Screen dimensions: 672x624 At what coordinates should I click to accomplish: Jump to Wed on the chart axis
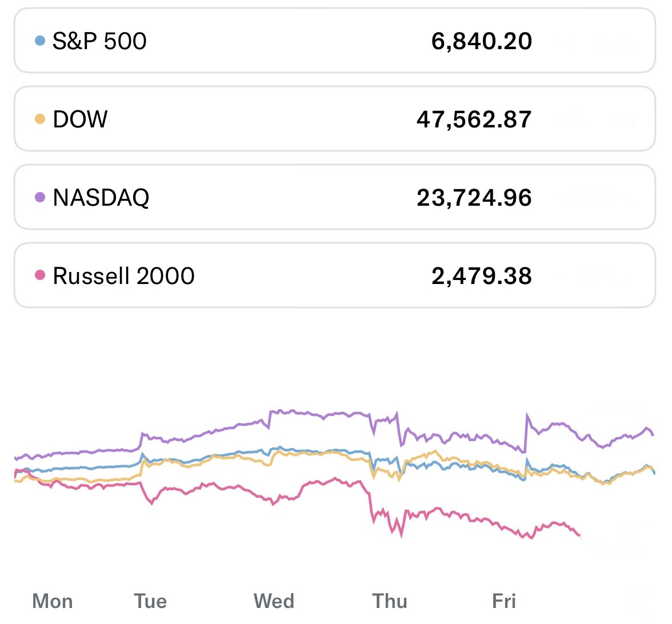coord(274,601)
